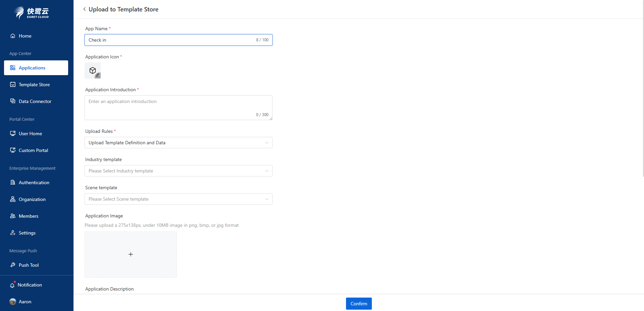644x311 pixels.
Task: Open the Upload Rules dropdown
Action: (178, 143)
